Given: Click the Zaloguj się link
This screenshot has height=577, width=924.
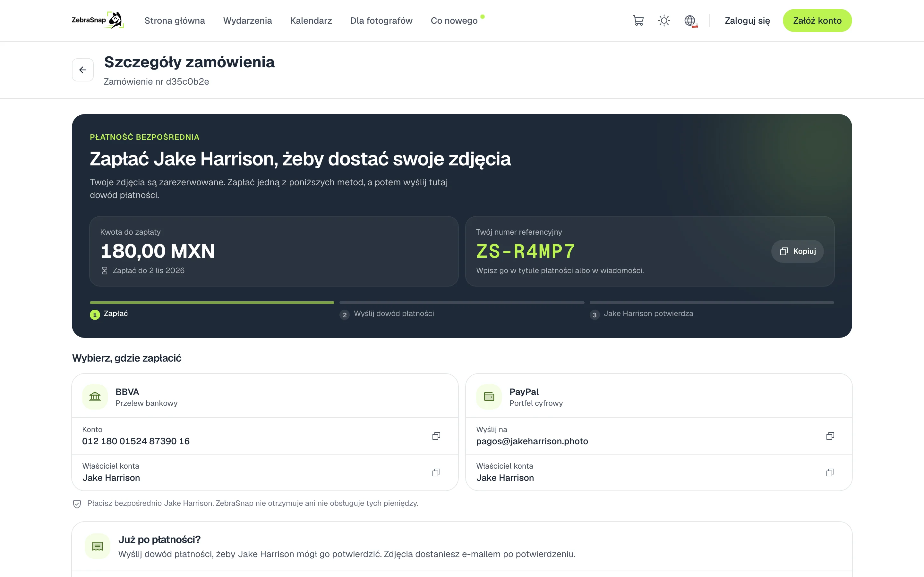Looking at the screenshot, I should coord(747,21).
